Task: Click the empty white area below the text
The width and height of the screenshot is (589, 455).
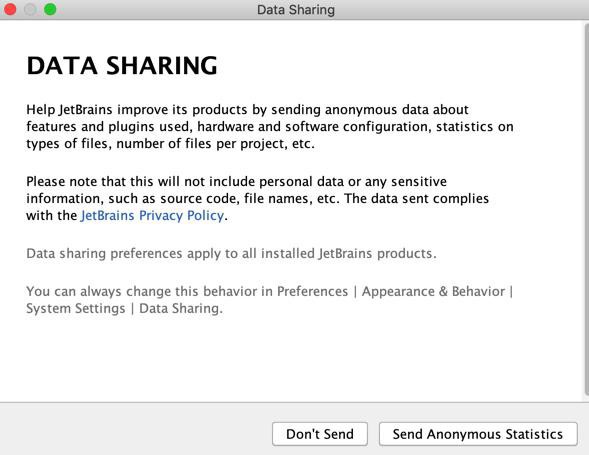Action: (291, 359)
